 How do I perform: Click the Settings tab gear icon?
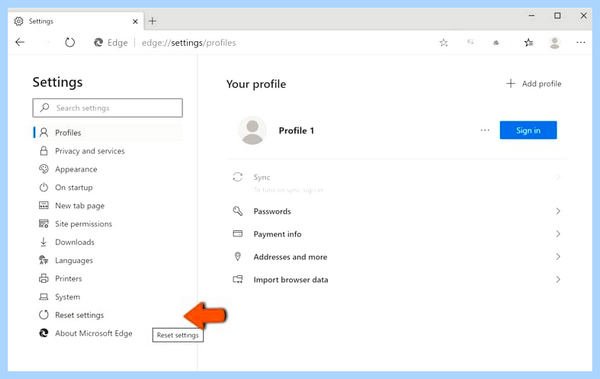[x=18, y=21]
